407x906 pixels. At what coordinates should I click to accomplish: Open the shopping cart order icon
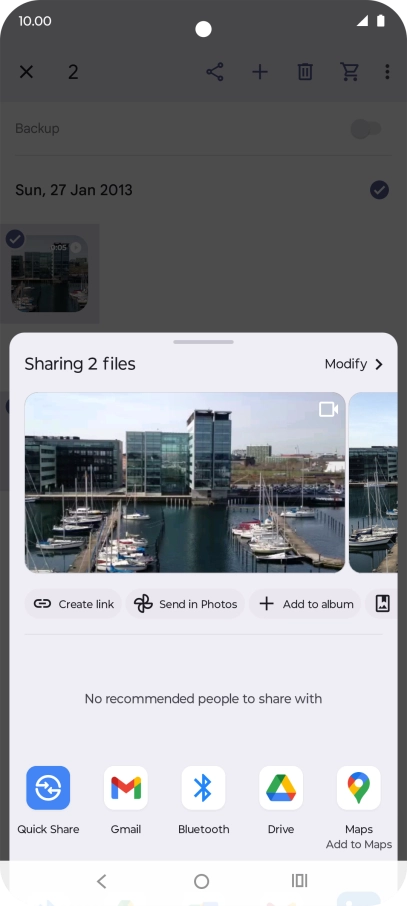point(350,72)
